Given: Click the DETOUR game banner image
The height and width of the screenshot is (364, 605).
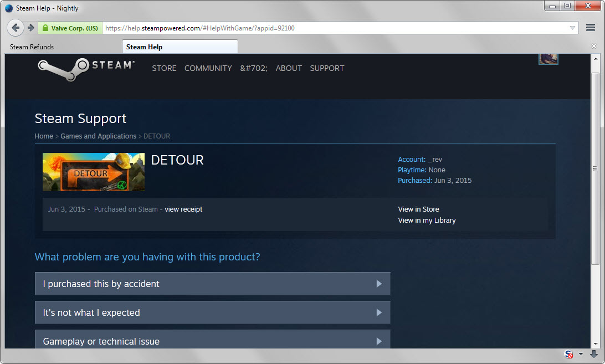Looking at the screenshot, I should [94, 172].
